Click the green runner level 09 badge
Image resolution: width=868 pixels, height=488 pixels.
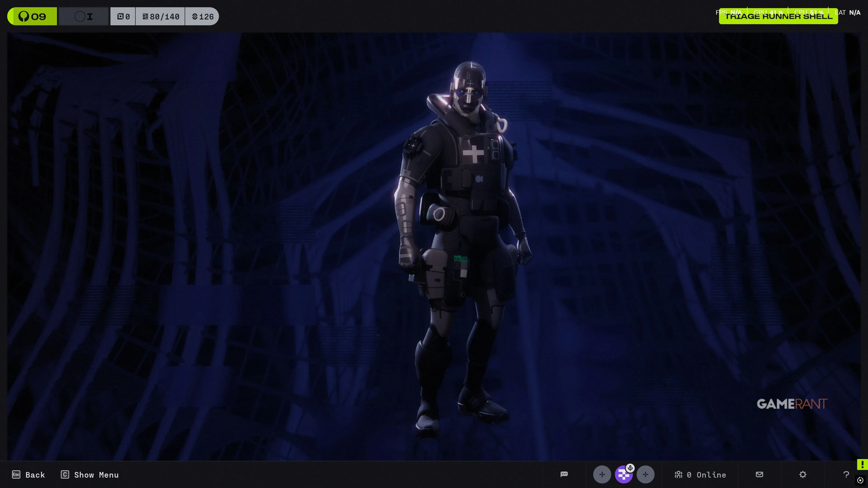tap(32, 16)
